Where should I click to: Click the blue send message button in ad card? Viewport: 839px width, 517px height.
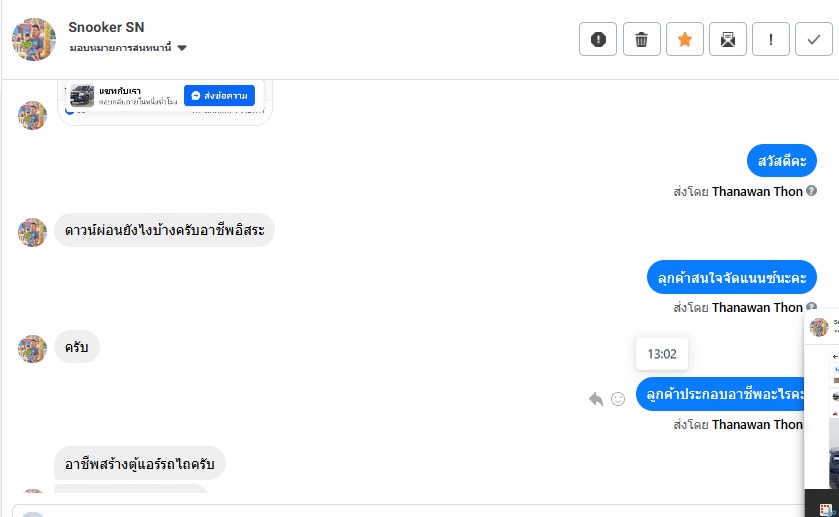point(219,96)
